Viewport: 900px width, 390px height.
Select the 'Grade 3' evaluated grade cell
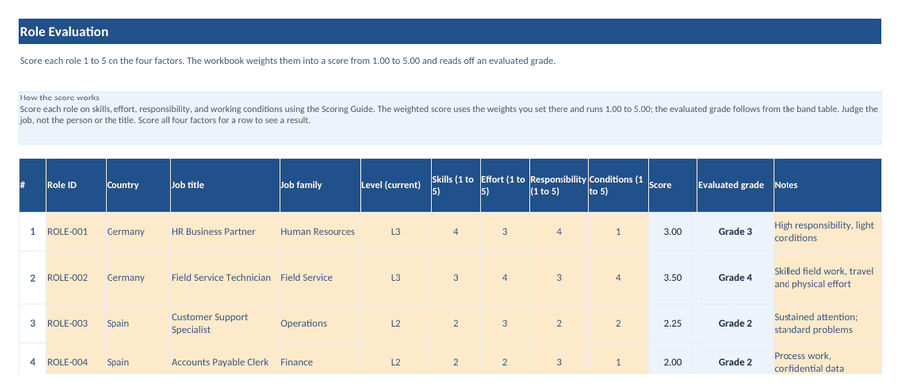735,232
